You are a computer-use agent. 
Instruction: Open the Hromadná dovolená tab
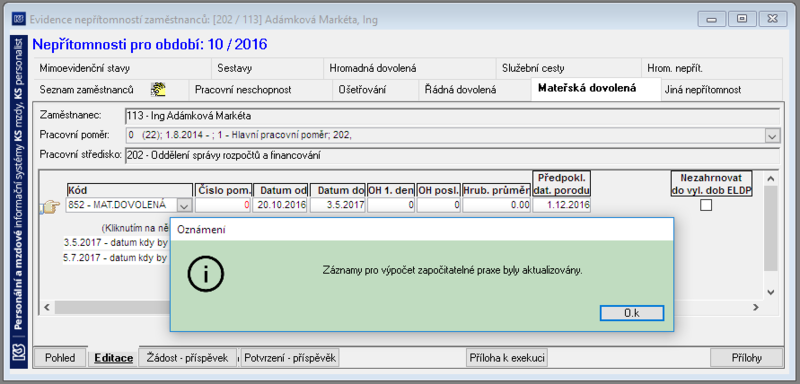(372, 68)
